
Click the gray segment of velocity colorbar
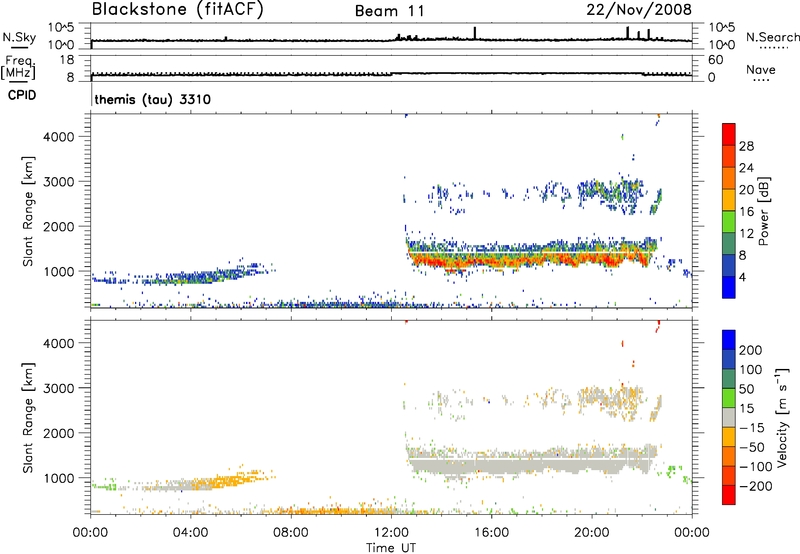[729, 417]
